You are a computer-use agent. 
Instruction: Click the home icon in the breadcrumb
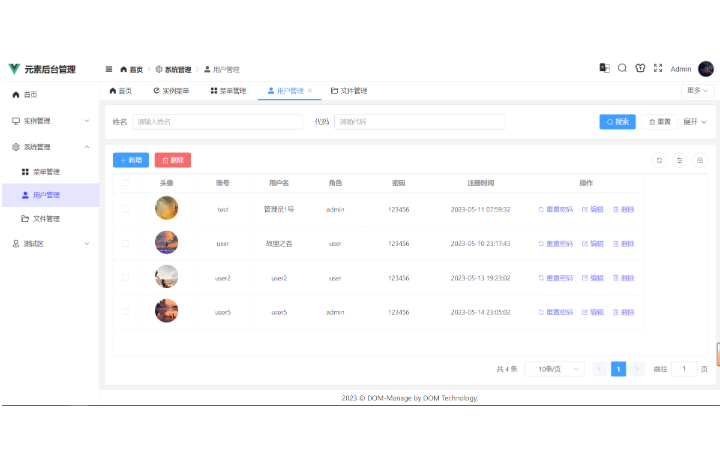(124, 69)
